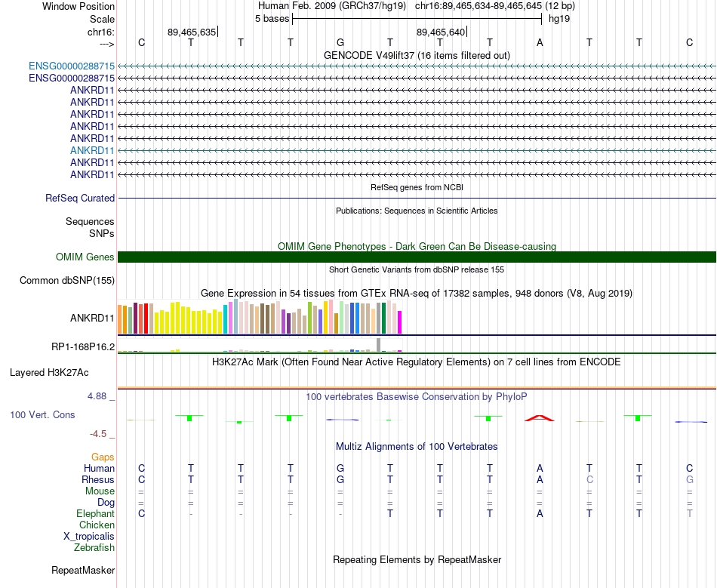Open the 'Multiz Alignments of 100 Vertebrates' title
The image size is (717, 588).
417,447
